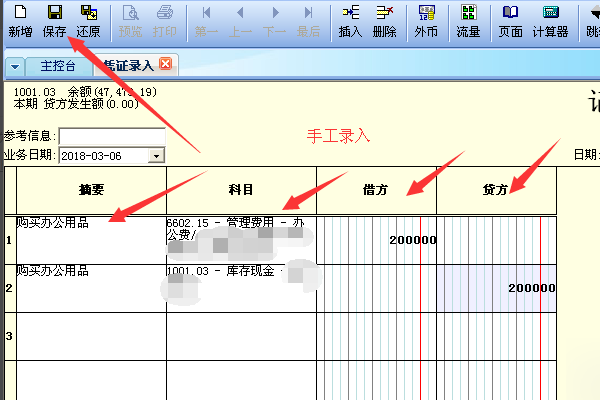Open the tab list dropdown arrow

coord(16,67)
